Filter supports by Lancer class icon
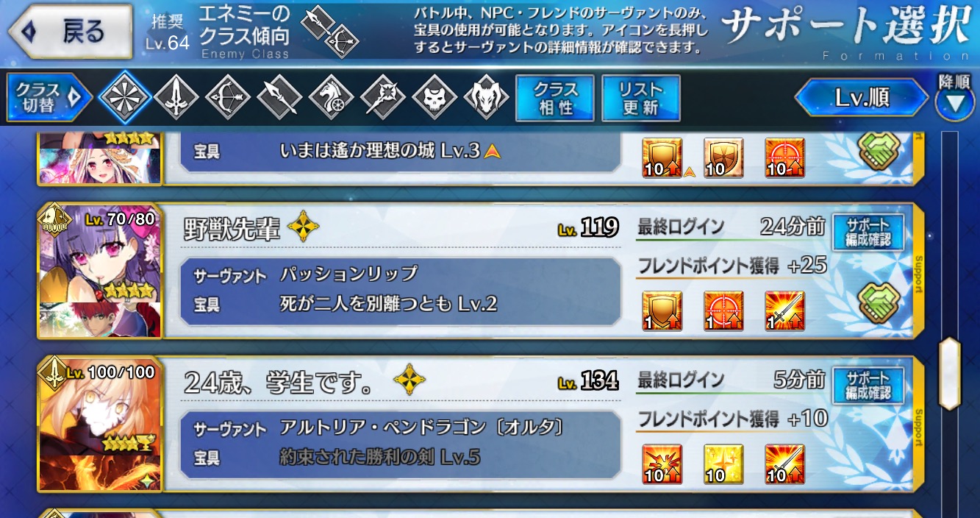Viewport: 980px width, 518px height. pos(279,97)
